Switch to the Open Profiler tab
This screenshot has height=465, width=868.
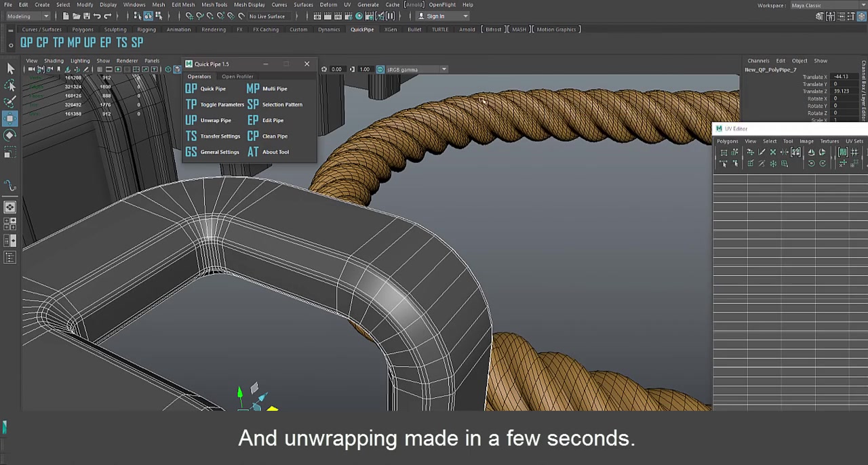tap(237, 77)
